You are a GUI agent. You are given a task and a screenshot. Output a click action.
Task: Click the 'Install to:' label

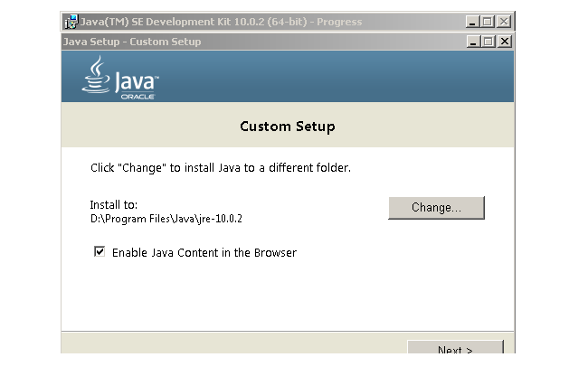point(114,205)
